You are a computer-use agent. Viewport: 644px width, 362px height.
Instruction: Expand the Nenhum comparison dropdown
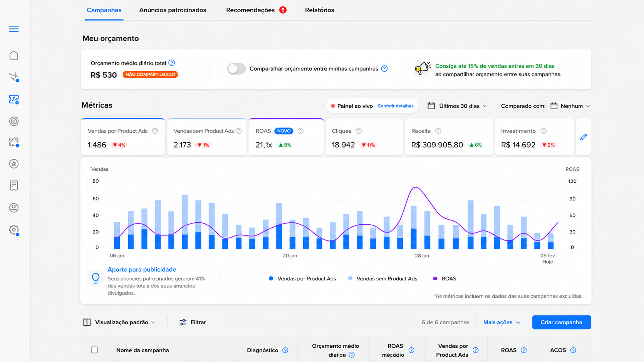[570, 106]
